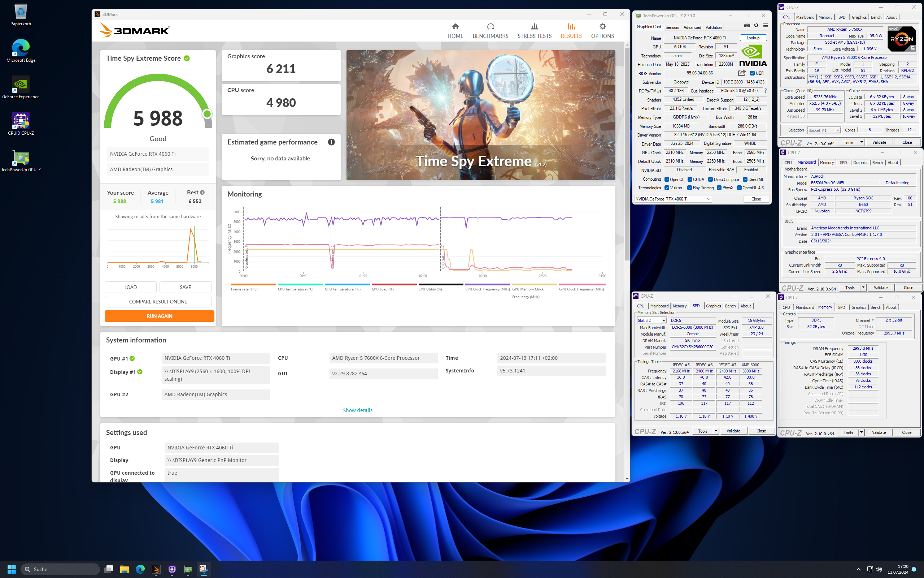Click the Bus Interface question mark in GPU-Z
This screenshot has height=578, width=924.
click(x=765, y=91)
